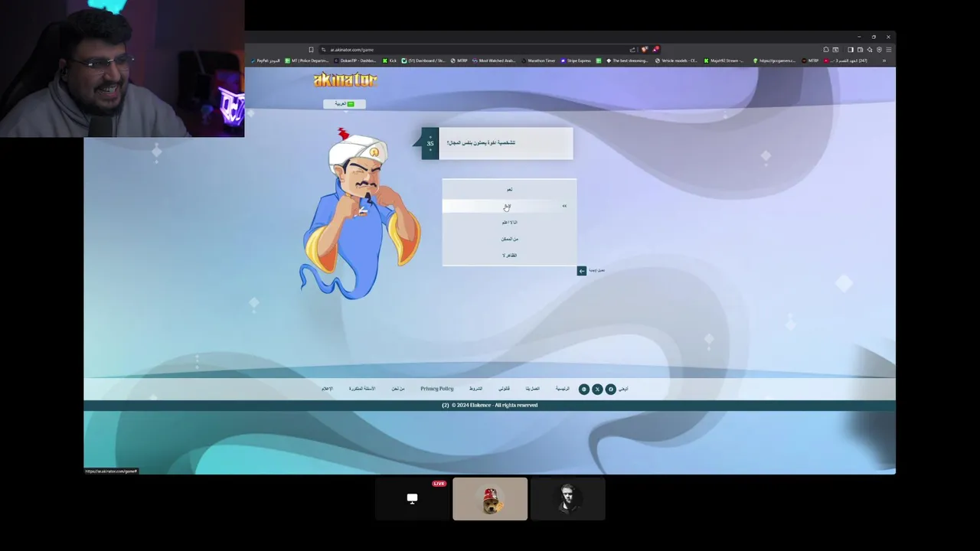The width and height of the screenshot is (980, 551).
Task: Pick the answer أنا لا أعلم
Action: 509,223
